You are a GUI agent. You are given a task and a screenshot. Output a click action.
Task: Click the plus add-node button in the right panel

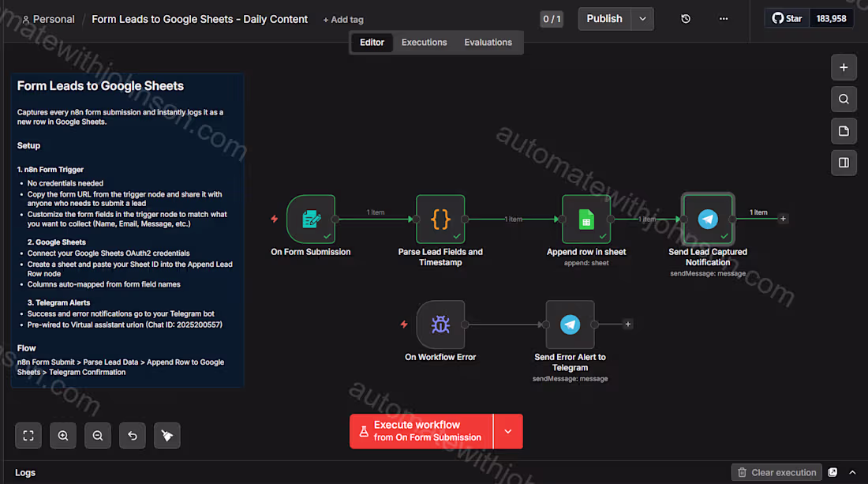[844, 68]
